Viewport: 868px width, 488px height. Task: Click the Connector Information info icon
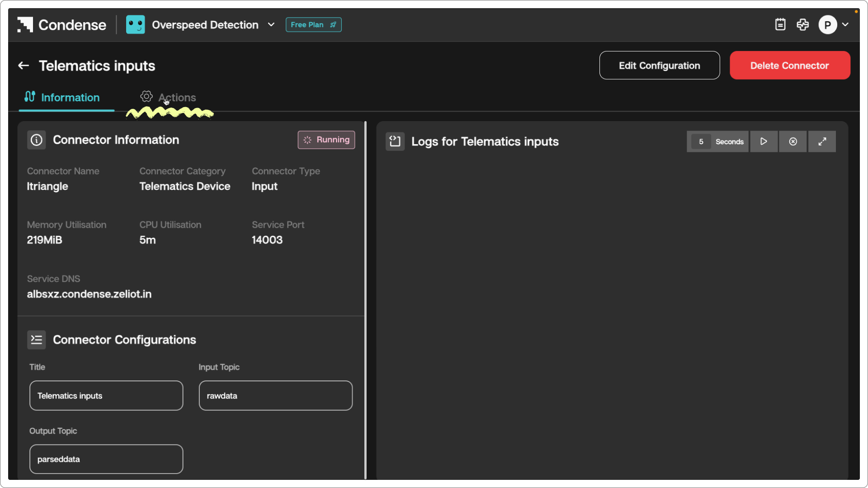pos(37,140)
